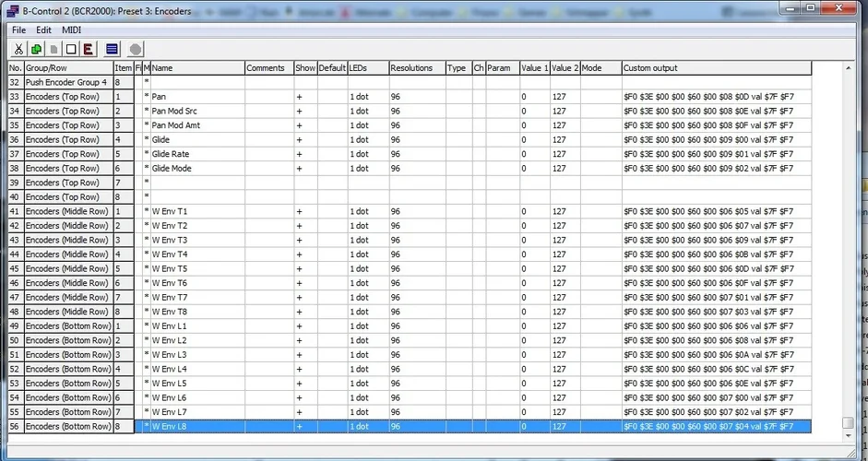The image size is (868, 461).
Task: Click the white square Clear icon
Action: click(71, 49)
